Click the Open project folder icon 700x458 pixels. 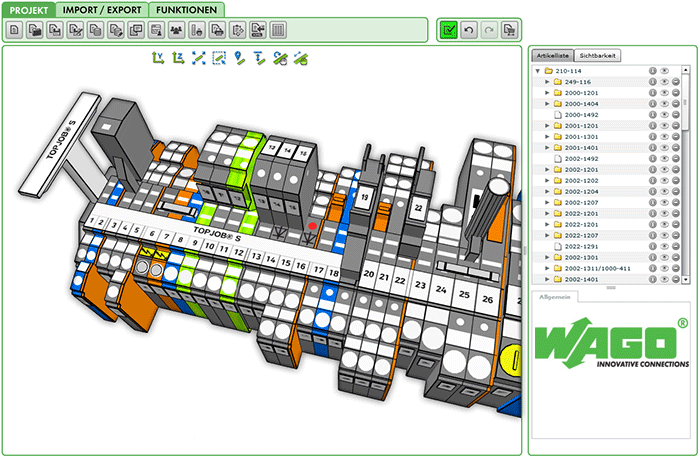pos(34,30)
